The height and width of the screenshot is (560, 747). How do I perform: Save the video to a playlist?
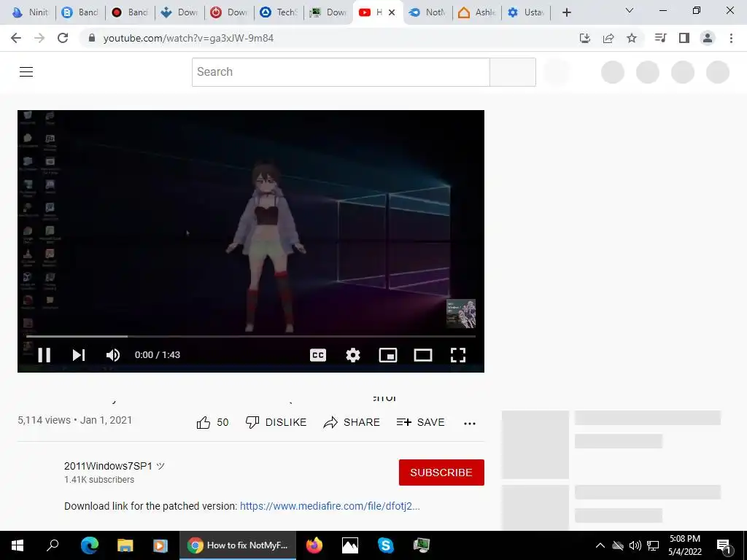point(421,422)
